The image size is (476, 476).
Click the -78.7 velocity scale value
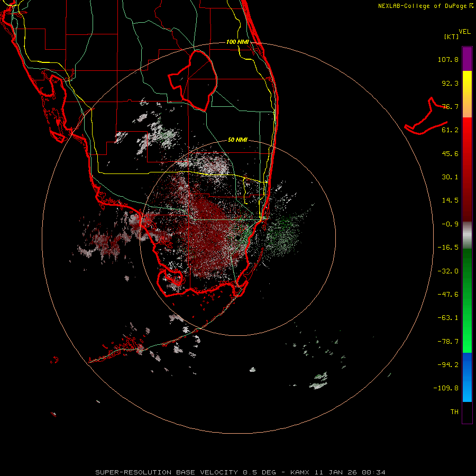tap(448, 342)
